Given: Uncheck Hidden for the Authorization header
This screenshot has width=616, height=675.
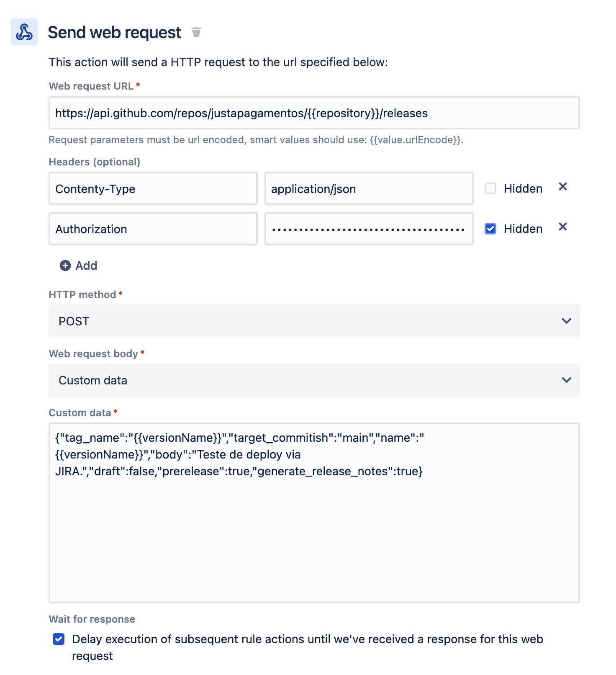Looking at the screenshot, I should click(490, 229).
